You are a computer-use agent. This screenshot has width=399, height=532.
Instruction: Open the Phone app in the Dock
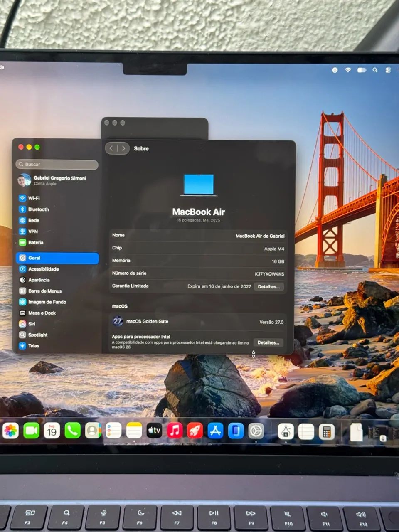point(72,431)
